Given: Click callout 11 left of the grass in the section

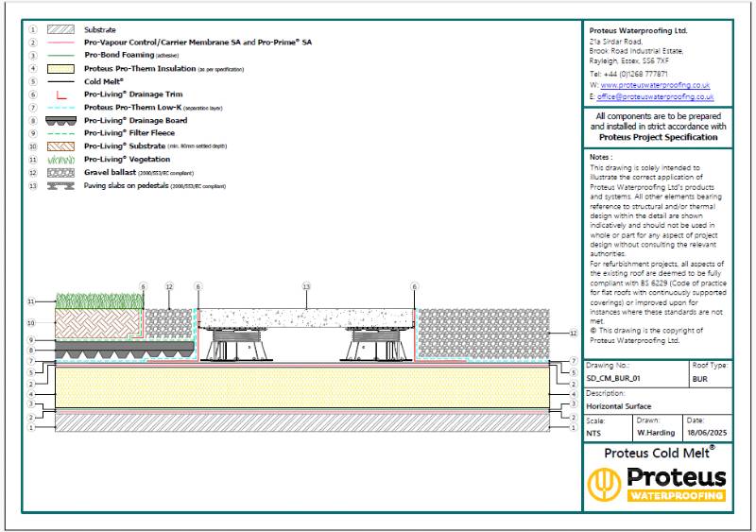Looking at the screenshot, I should 31,301.
